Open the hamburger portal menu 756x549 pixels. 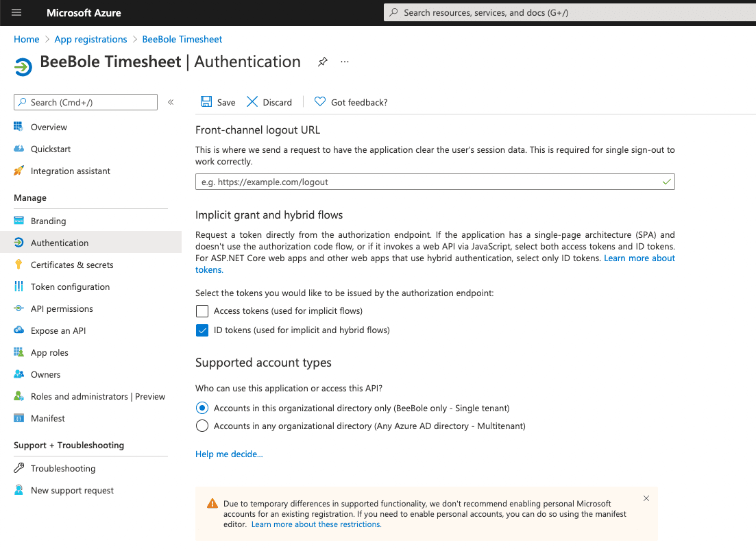16,12
